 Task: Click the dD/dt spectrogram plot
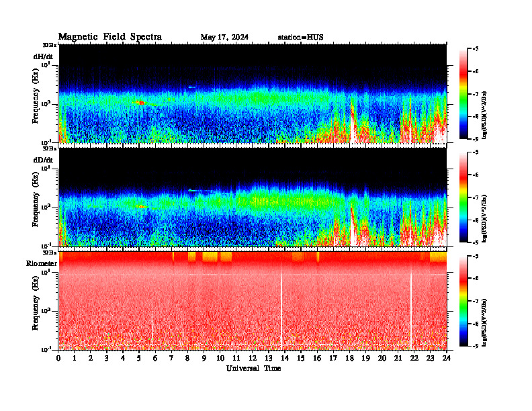[x=253, y=197]
